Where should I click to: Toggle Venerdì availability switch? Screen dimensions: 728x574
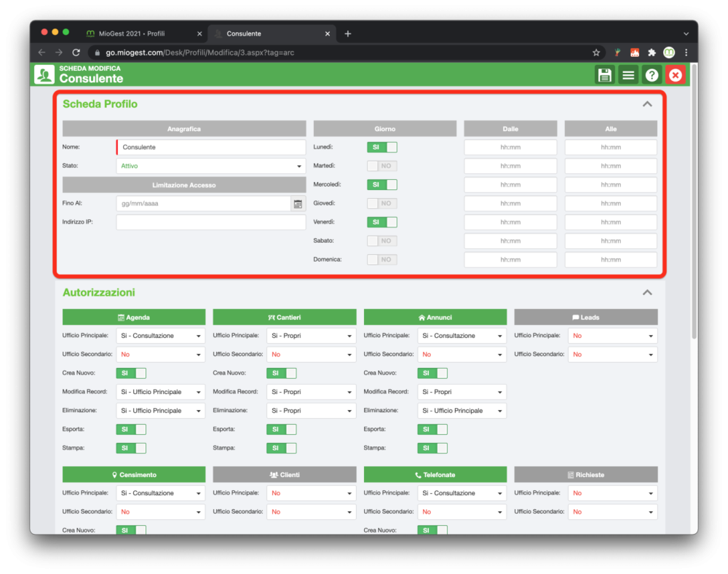382,222
